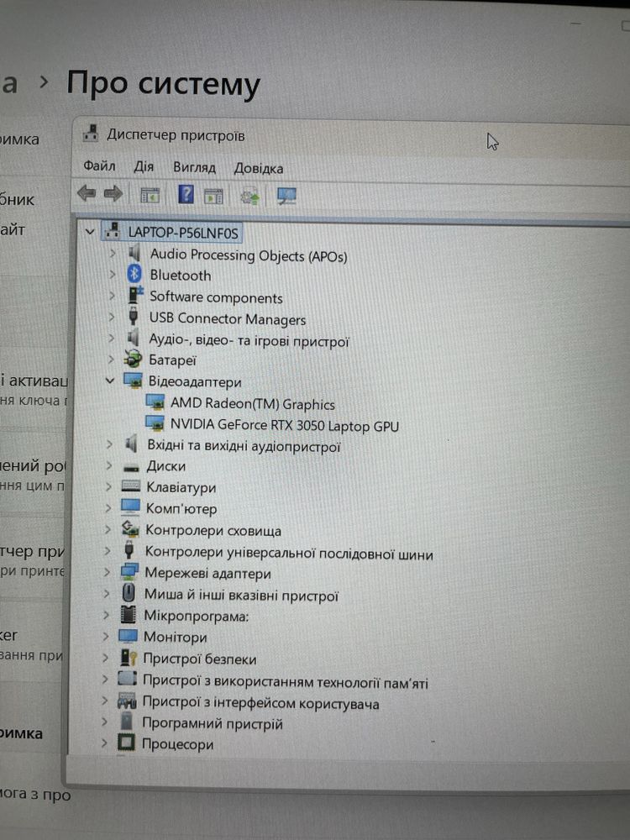The width and height of the screenshot is (630, 840).
Task: Select the LAPTOP-P56LNF0S tree item
Action: pyautogui.click(x=182, y=233)
